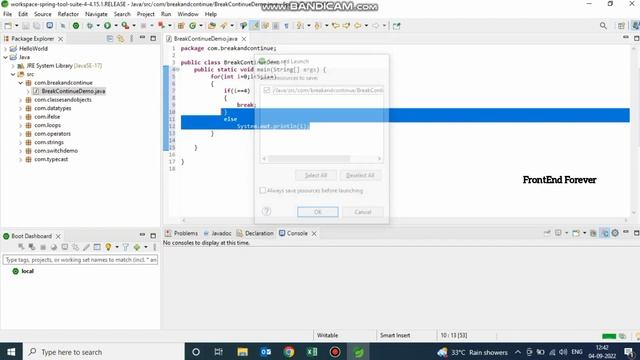The height and width of the screenshot is (360, 640).
Task: Close the Console tab
Action: pos(314,233)
